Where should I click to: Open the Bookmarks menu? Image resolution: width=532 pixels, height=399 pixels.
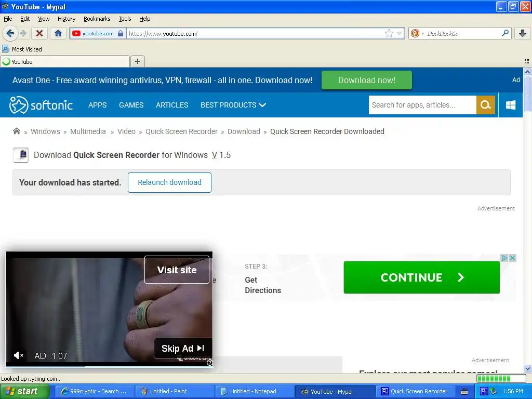coord(97,19)
